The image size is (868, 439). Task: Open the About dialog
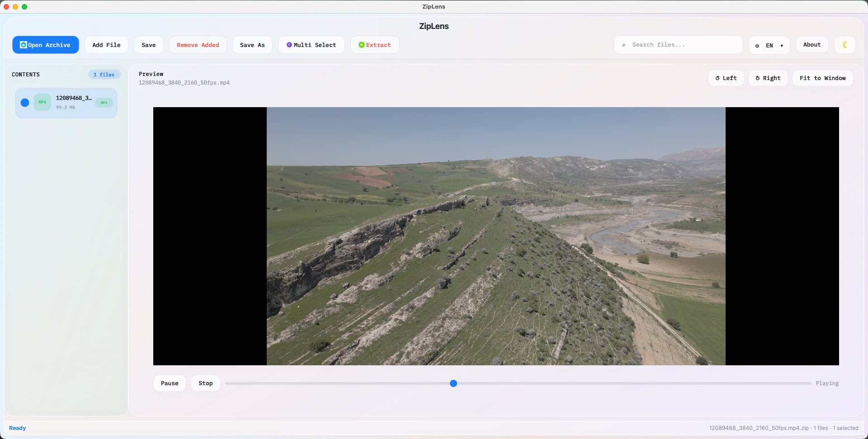pos(812,44)
